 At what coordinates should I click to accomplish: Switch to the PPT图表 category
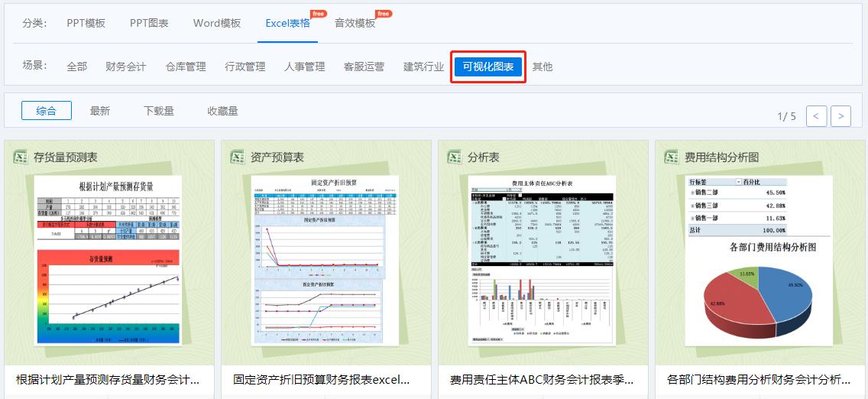[149, 23]
